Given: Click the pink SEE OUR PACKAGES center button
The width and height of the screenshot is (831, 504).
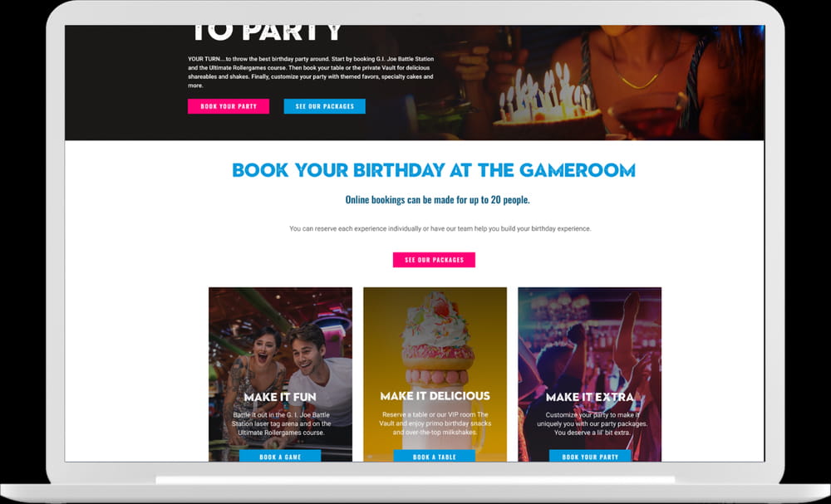Looking at the screenshot, I should click(x=434, y=260).
